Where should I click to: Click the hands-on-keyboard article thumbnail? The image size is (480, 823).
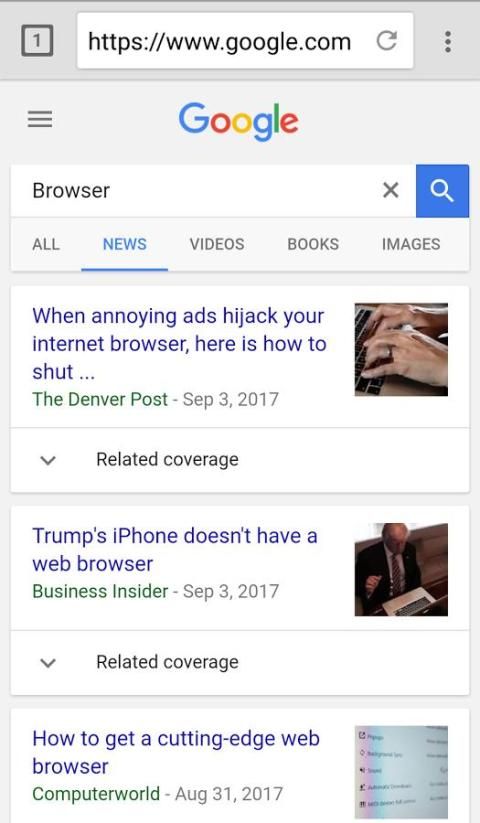click(401, 350)
